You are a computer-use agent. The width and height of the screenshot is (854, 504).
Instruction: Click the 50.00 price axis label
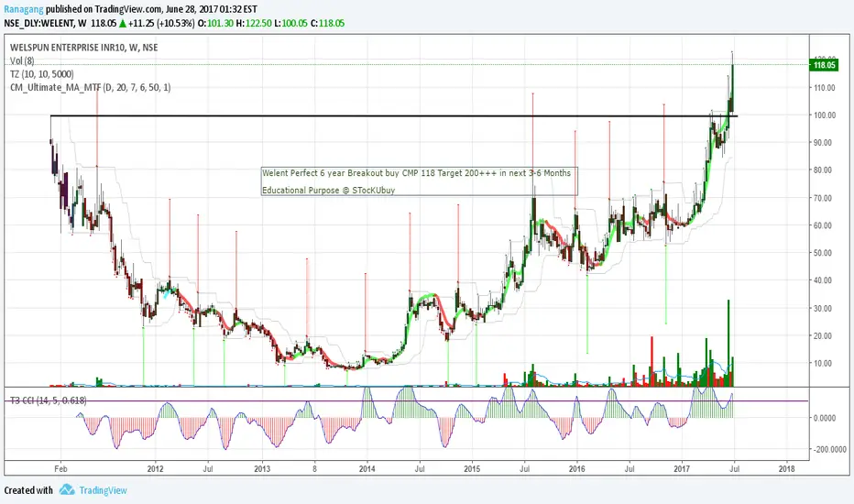(x=823, y=253)
